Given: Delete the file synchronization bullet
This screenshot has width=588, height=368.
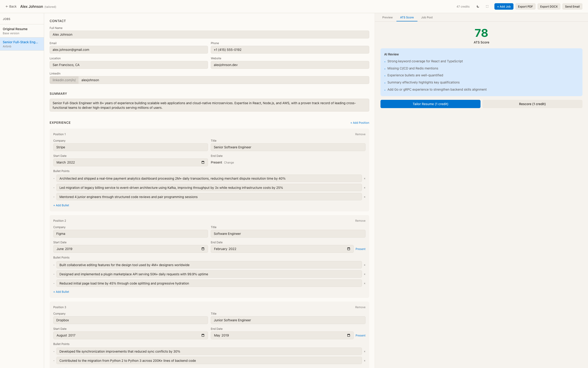Looking at the screenshot, I should [x=365, y=351].
